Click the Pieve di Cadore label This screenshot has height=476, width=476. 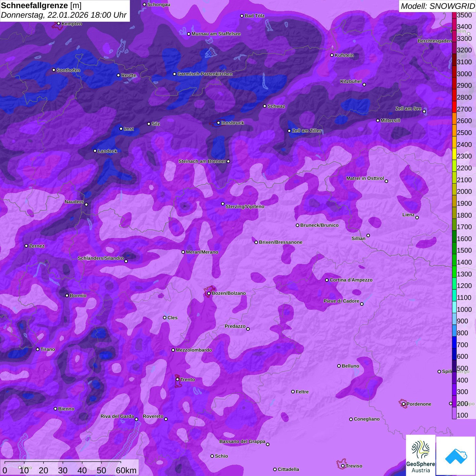[341, 301]
